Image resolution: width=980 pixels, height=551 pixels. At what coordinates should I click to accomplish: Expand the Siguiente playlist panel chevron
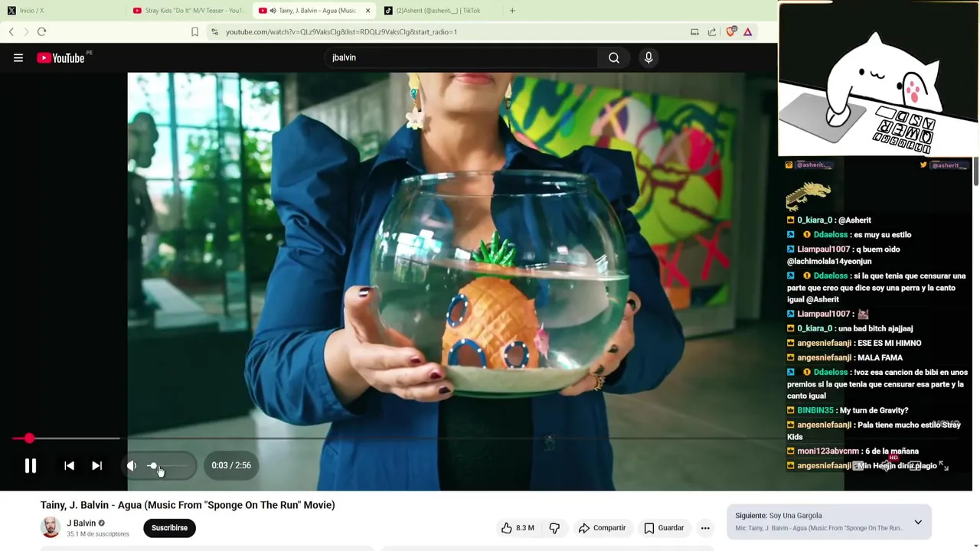(x=918, y=522)
